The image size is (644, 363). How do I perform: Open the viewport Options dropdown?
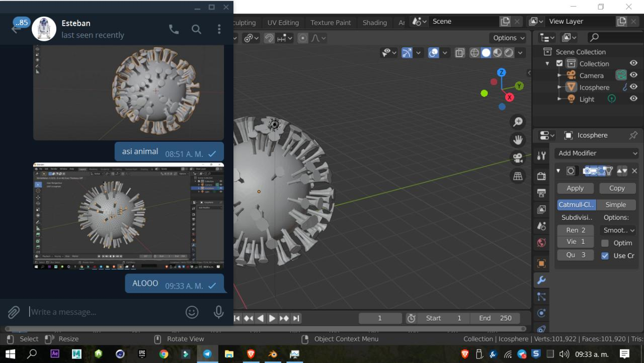tap(509, 38)
